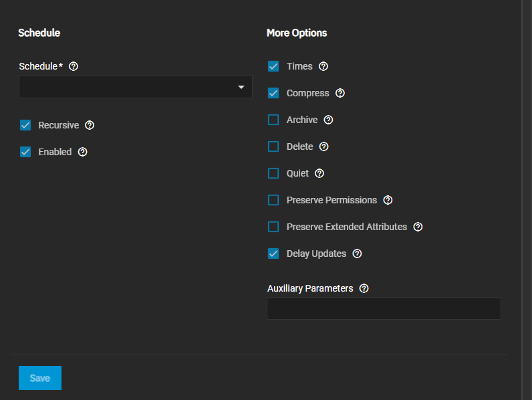Enable the Archive checkbox
Screen dimensions: 532x400
(x=273, y=120)
